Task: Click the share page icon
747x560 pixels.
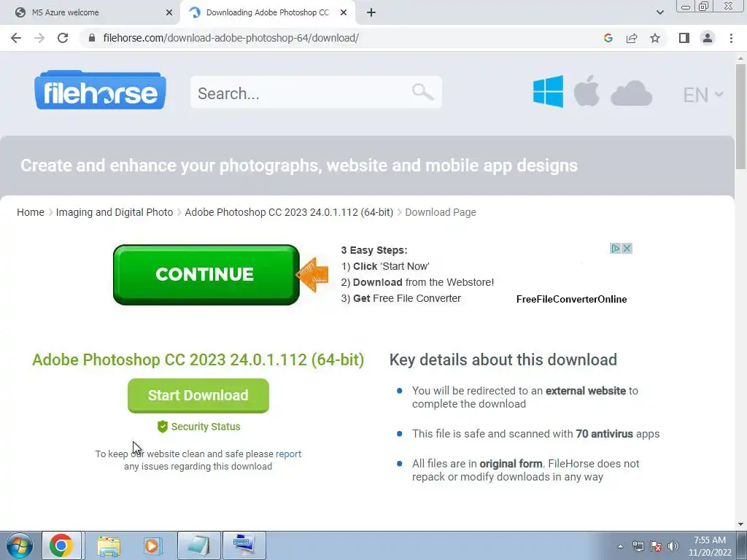Action: point(632,38)
